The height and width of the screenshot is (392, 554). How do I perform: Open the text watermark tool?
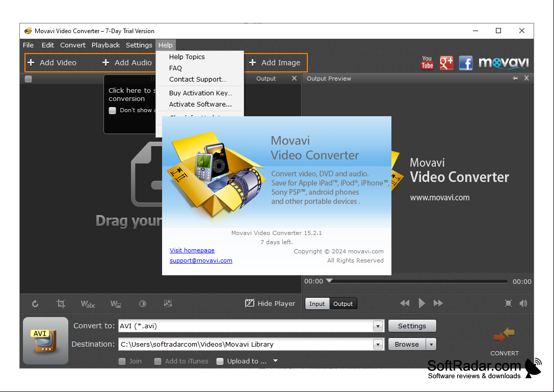pyautogui.click(x=88, y=304)
